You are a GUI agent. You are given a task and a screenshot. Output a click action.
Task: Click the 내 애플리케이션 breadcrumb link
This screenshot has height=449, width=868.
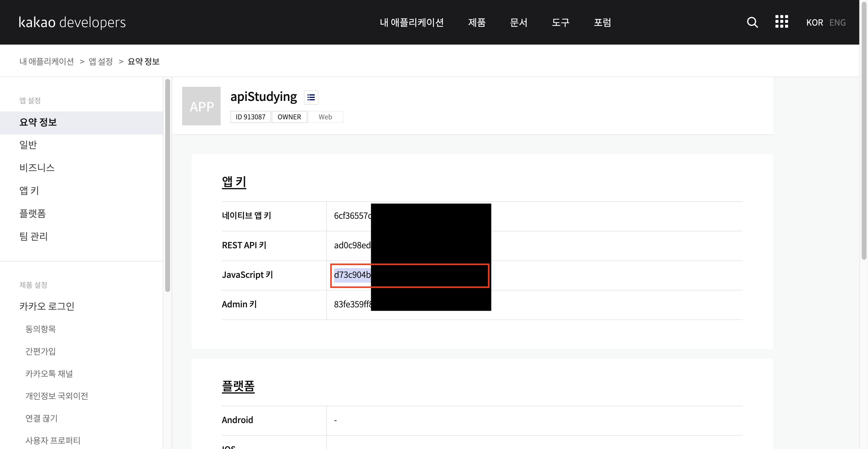[x=46, y=61]
